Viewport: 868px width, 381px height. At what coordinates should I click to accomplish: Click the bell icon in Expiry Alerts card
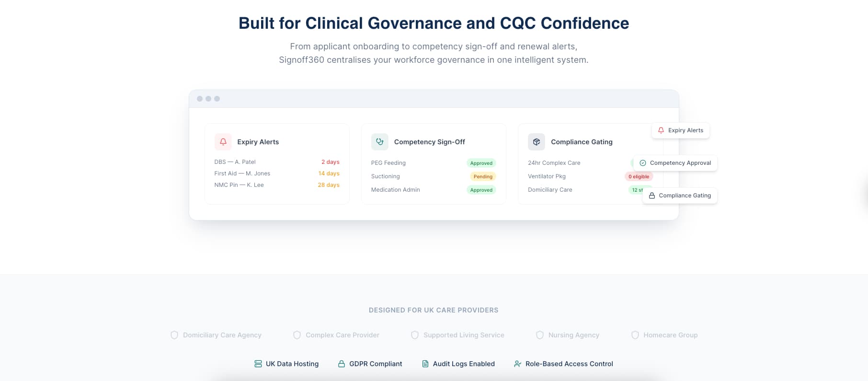click(223, 142)
